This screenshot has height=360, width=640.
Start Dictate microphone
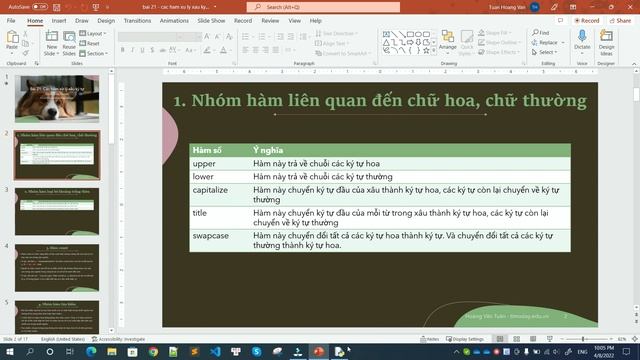(x=582, y=40)
